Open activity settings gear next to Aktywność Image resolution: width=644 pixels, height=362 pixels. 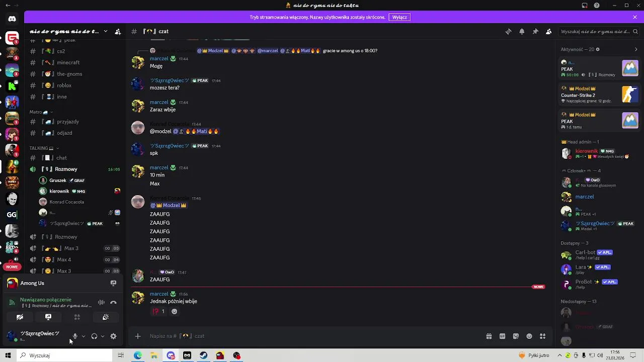coord(598,49)
